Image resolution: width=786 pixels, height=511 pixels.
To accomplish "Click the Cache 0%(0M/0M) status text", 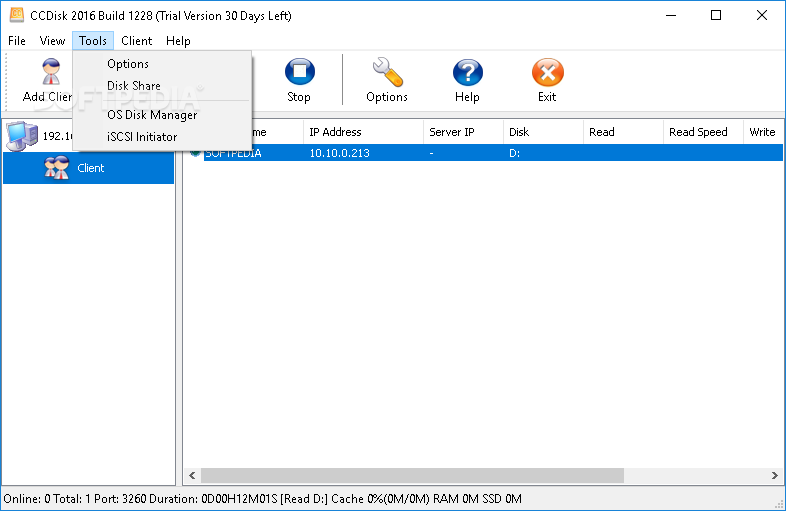I will coord(380,499).
